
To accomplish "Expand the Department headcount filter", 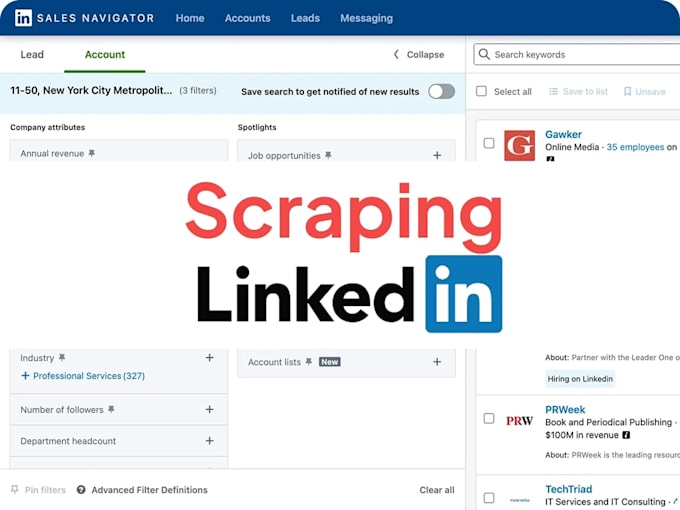I will pyautogui.click(x=209, y=441).
